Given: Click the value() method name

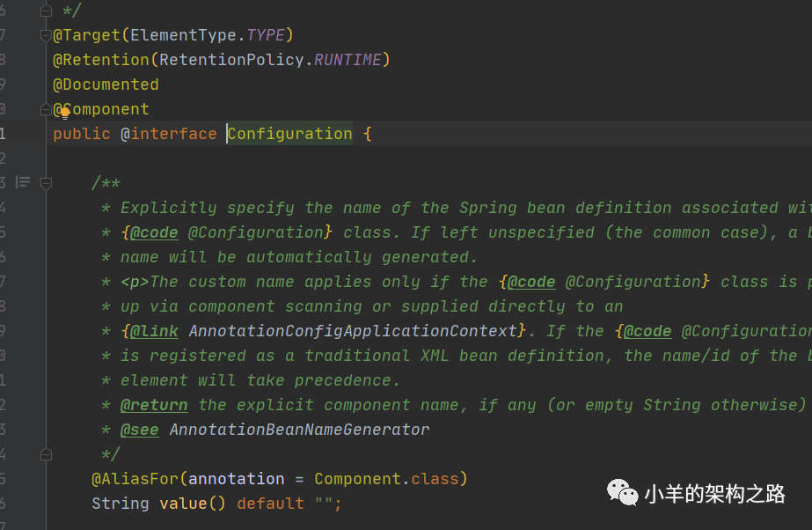Looking at the screenshot, I should coord(178,504).
